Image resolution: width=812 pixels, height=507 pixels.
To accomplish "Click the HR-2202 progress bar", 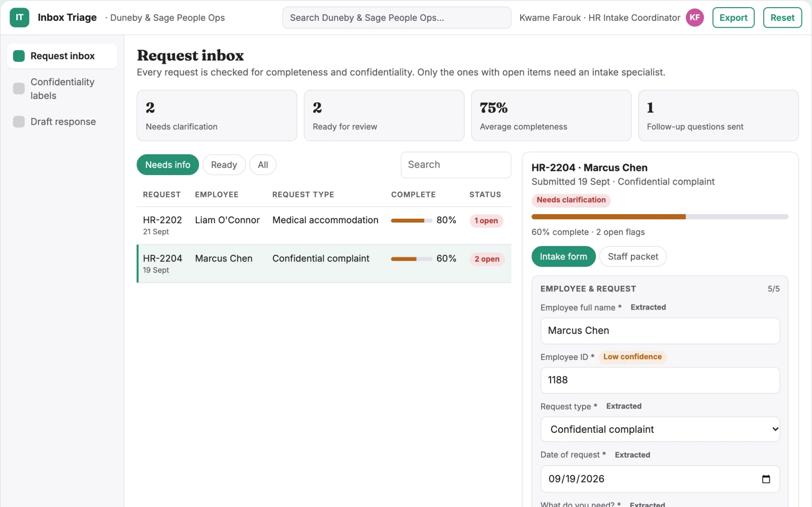I will tap(412, 221).
